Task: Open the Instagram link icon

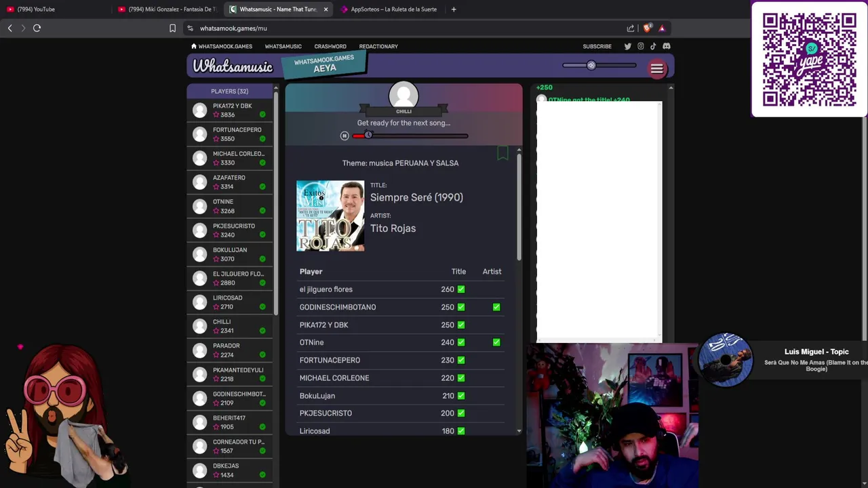Action: [x=640, y=46]
